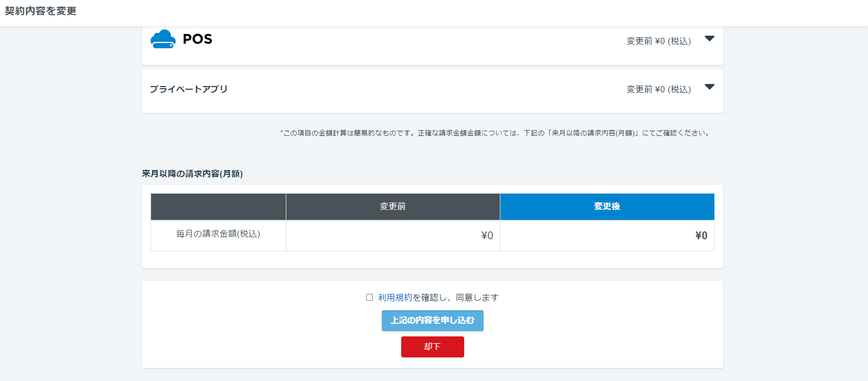Click the POS section title text
The image size is (868, 381).
point(197,39)
